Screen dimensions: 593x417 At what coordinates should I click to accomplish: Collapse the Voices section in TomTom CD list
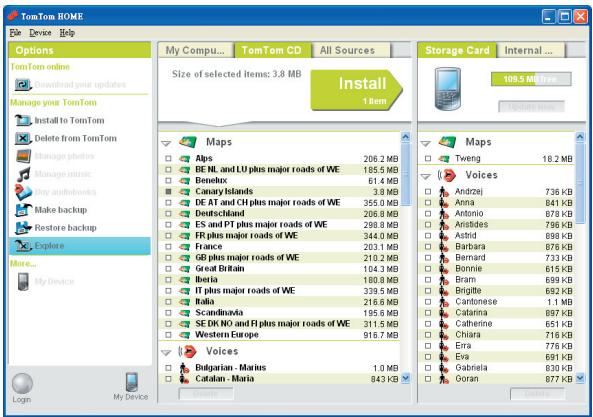tap(166, 353)
